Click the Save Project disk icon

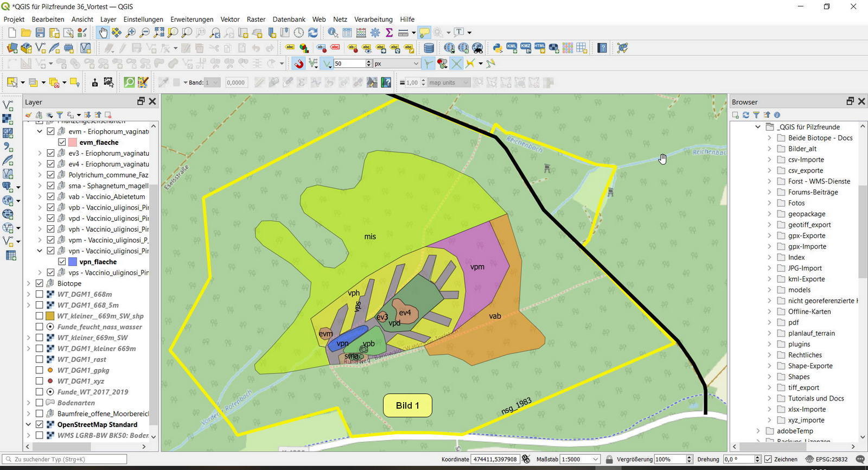[40, 33]
